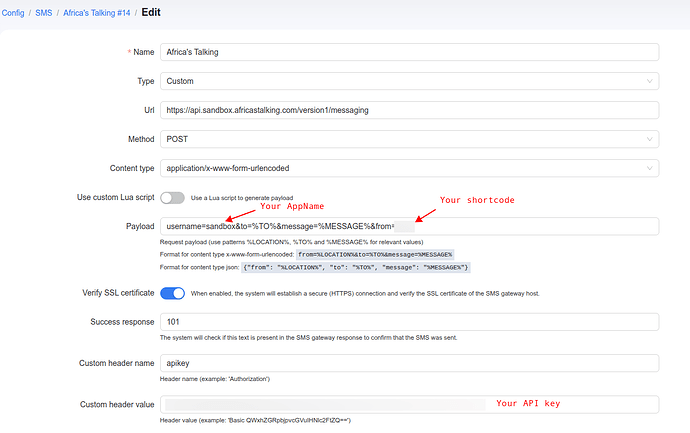Click the chevron arrow in the Content type field
The image size is (690, 433).
coord(650,168)
